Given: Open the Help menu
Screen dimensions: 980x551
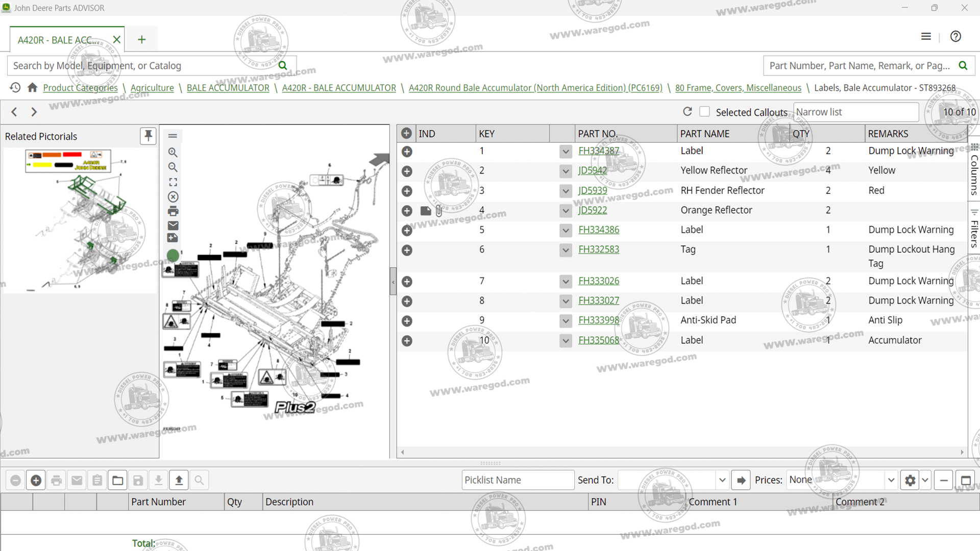Looking at the screenshot, I should pyautogui.click(x=955, y=36).
